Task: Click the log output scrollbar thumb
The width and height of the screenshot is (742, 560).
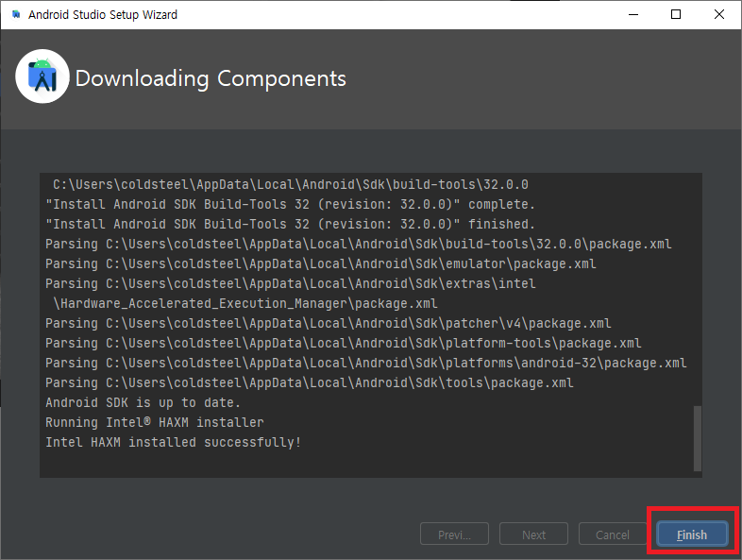Action: [697, 438]
